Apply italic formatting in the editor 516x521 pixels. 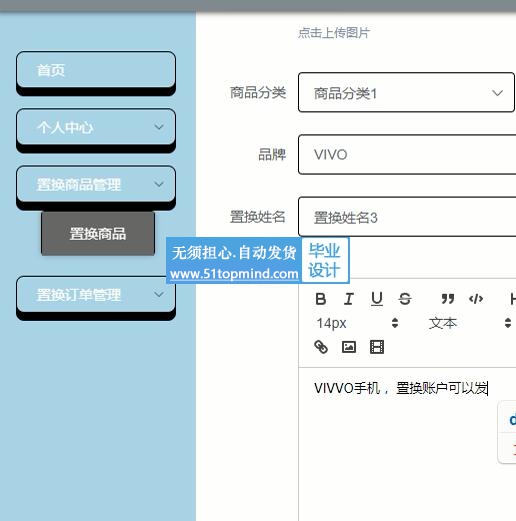pyautogui.click(x=349, y=299)
